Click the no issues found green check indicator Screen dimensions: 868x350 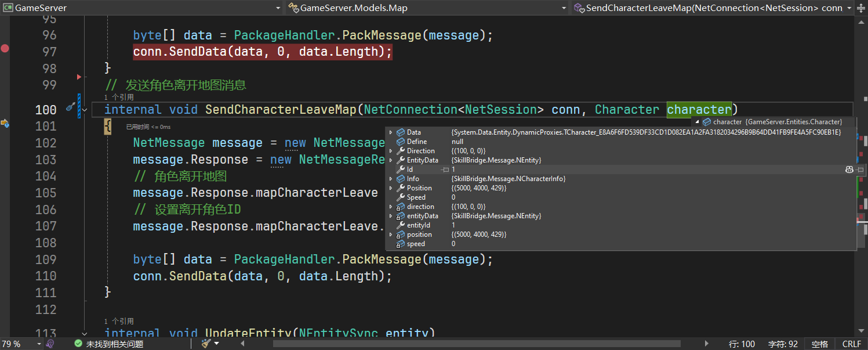click(x=78, y=344)
